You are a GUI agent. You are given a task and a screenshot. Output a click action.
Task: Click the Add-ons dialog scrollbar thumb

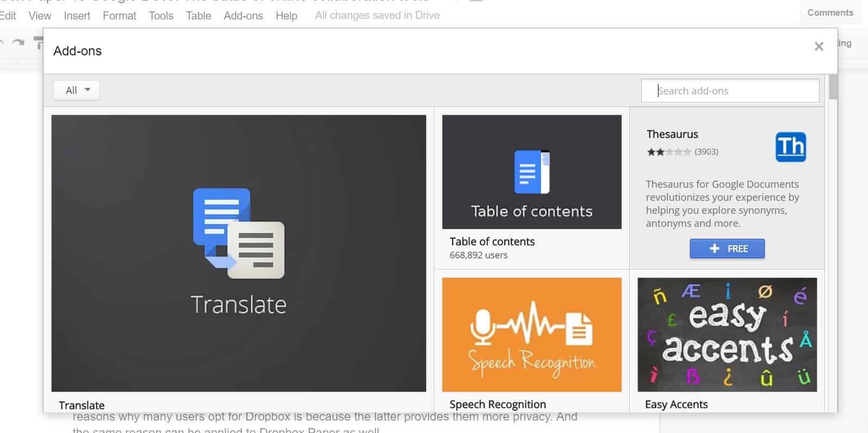[x=833, y=87]
